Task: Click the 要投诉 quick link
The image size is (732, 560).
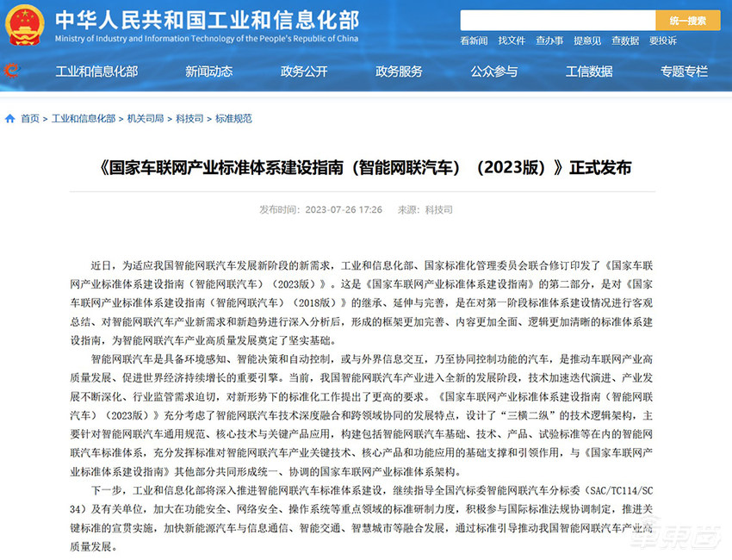Action: 663,40
